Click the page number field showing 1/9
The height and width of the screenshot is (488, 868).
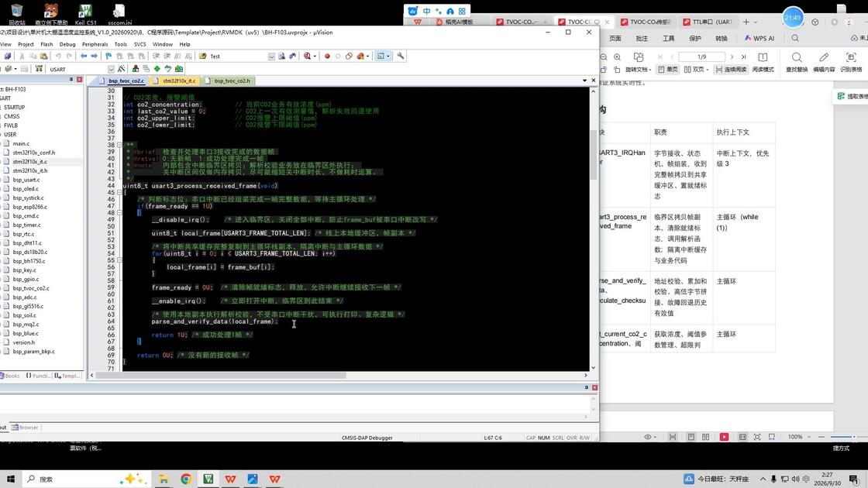click(x=702, y=57)
